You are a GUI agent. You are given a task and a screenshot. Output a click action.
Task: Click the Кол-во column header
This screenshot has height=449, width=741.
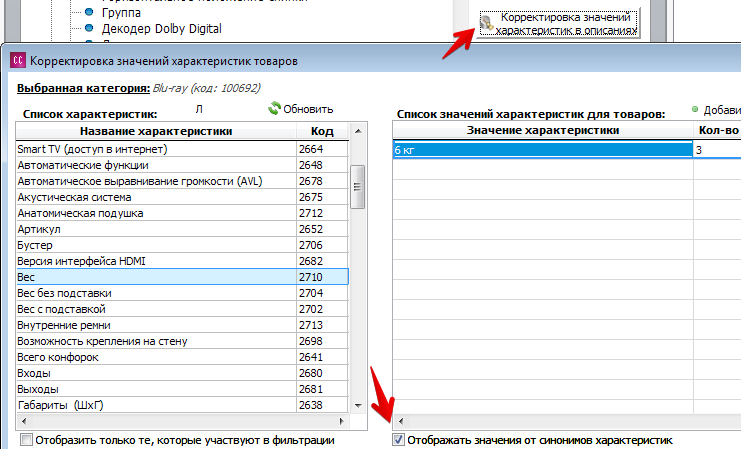coord(718,130)
